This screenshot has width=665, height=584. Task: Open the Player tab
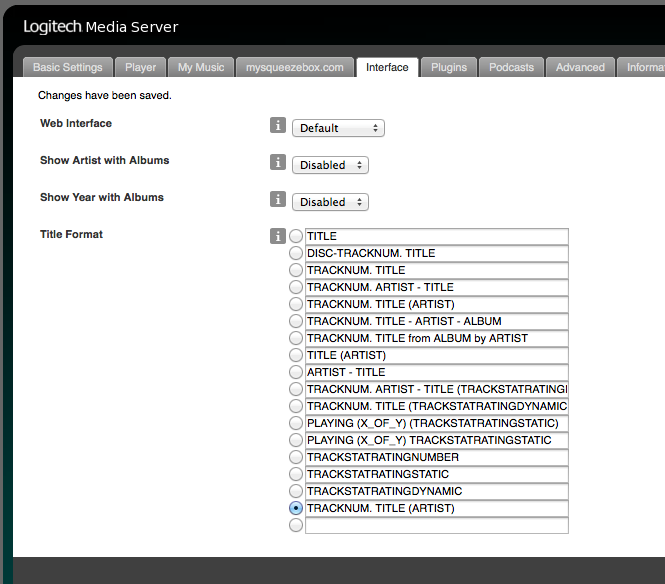(141, 67)
